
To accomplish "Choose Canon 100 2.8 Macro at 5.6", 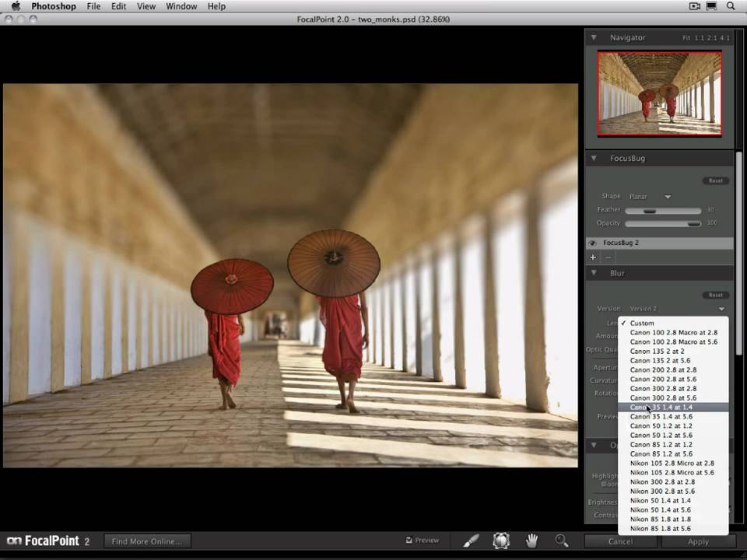I will (673, 342).
